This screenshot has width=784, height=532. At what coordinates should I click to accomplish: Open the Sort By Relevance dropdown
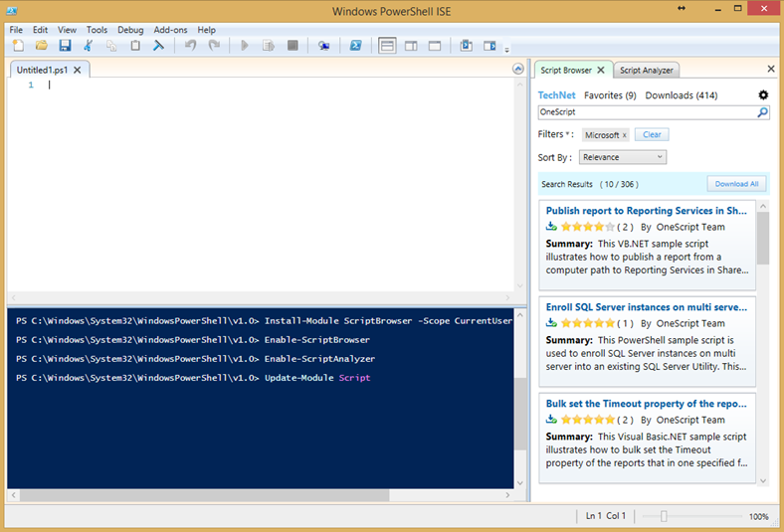click(x=623, y=157)
